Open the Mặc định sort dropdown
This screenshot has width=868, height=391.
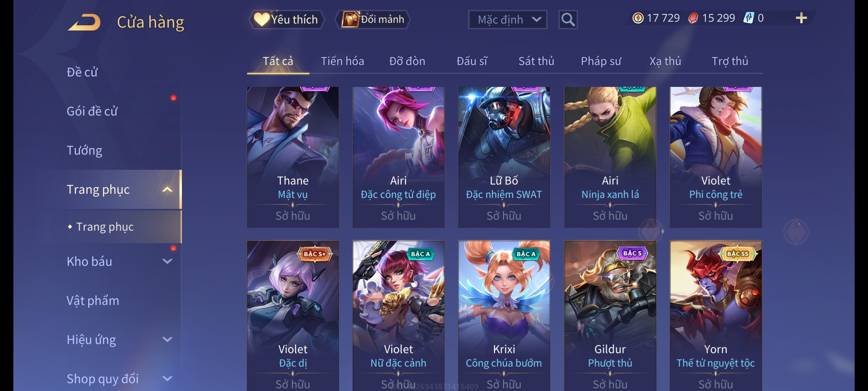[x=507, y=20]
